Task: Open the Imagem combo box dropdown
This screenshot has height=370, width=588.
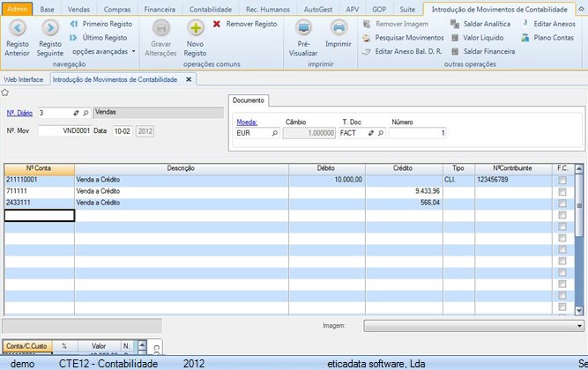Action: [578, 325]
